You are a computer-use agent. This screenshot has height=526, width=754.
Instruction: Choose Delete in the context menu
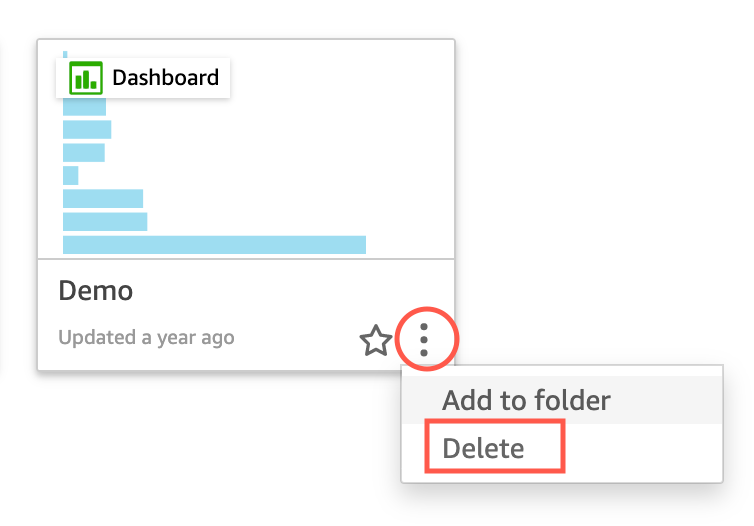click(483, 447)
